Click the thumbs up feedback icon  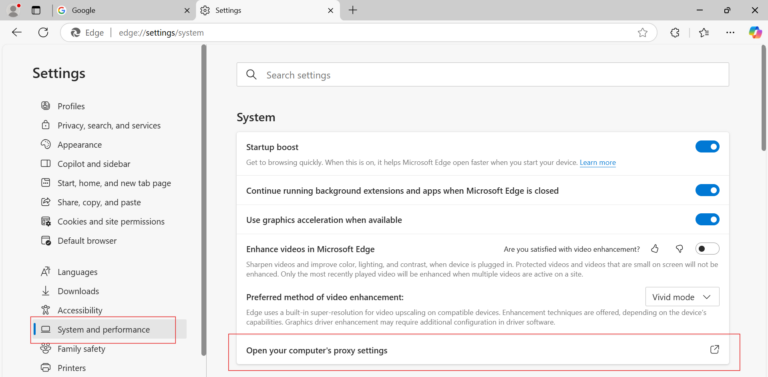click(655, 249)
